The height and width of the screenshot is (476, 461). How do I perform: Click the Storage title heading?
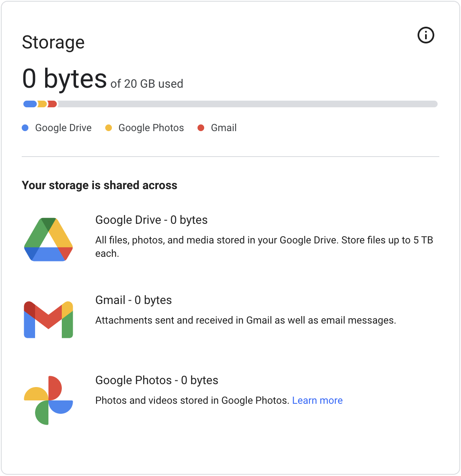(x=53, y=42)
